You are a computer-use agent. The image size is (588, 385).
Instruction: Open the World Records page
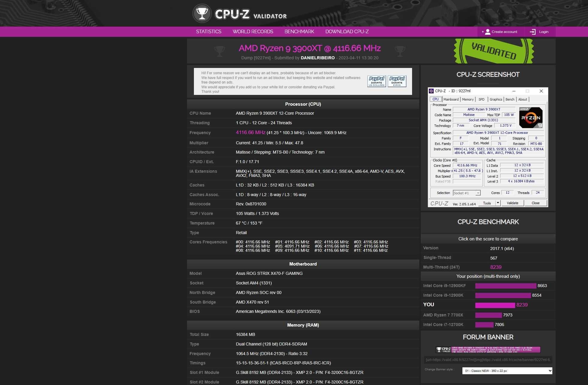coord(253,31)
